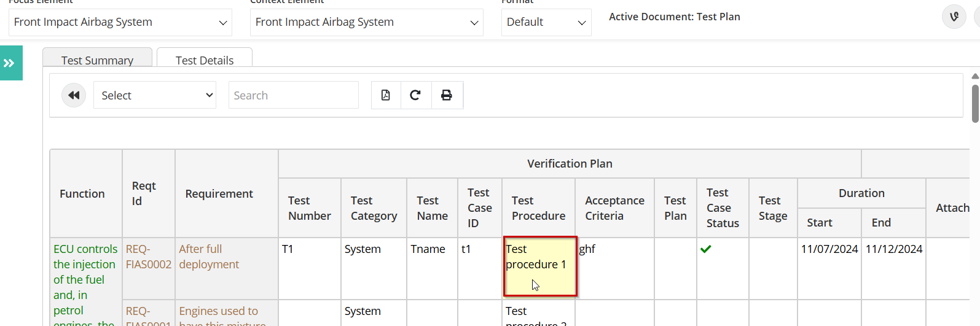Viewport: 980px width, 326px height.
Task: Click the 'Test Procedure' column header
Action: tap(538, 208)
